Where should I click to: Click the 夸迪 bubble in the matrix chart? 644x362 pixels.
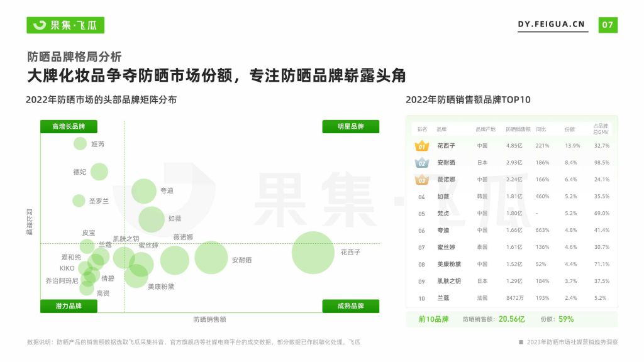(x=144, y=191)
